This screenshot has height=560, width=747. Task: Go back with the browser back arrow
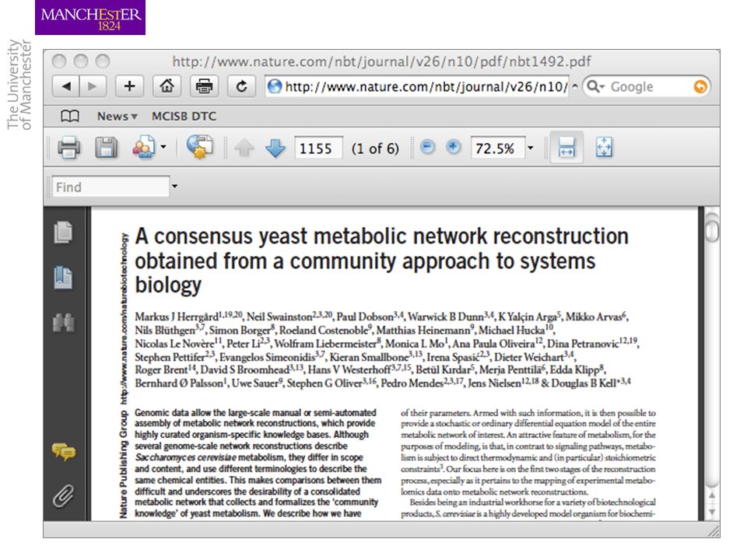pos(65,86)
